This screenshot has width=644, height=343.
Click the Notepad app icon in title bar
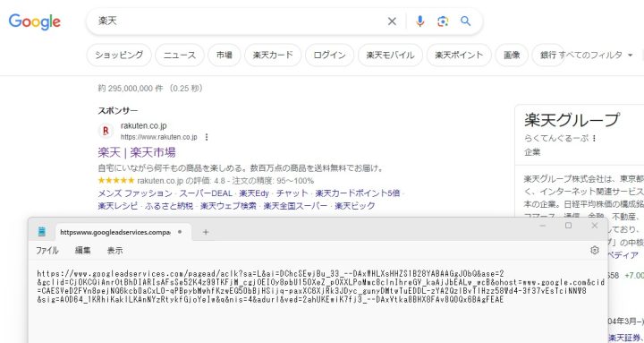click(42, 232)
